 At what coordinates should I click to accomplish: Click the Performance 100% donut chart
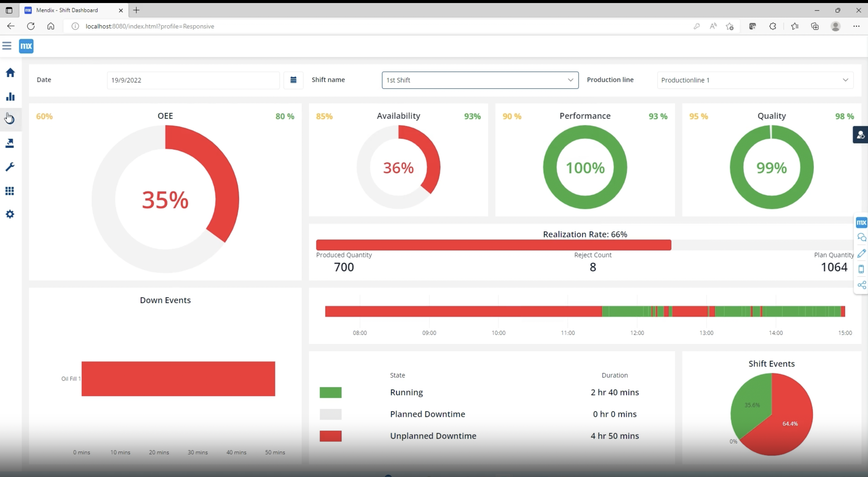[585, 167]
